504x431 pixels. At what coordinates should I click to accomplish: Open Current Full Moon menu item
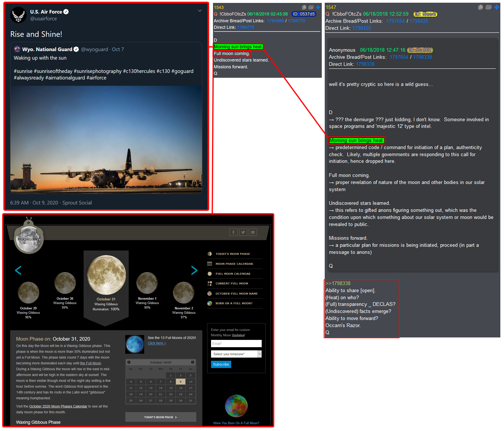235,283
